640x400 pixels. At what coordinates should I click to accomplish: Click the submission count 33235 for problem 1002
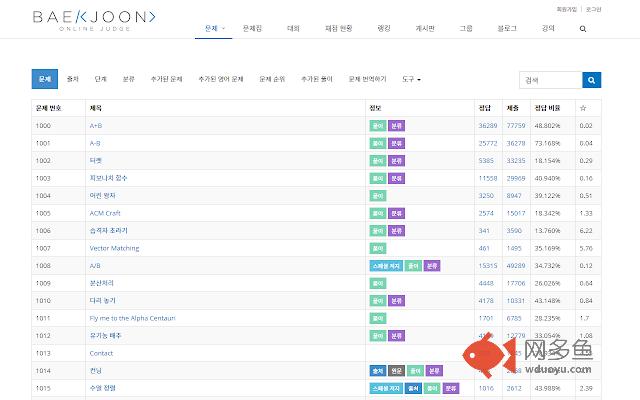tap(516, 161)
